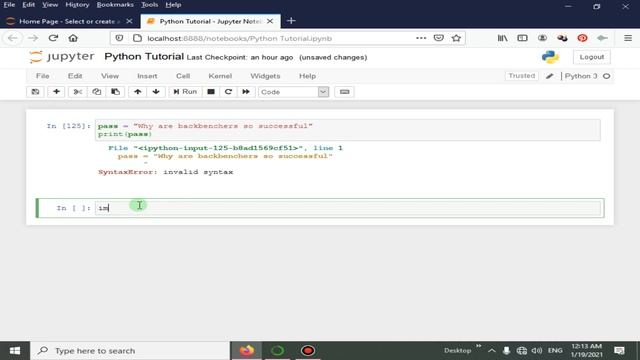The height and width of the screenshot is (360, 640).
Task: Go to the browser home page
Action: pyautogui.click(x=73, y=38)
